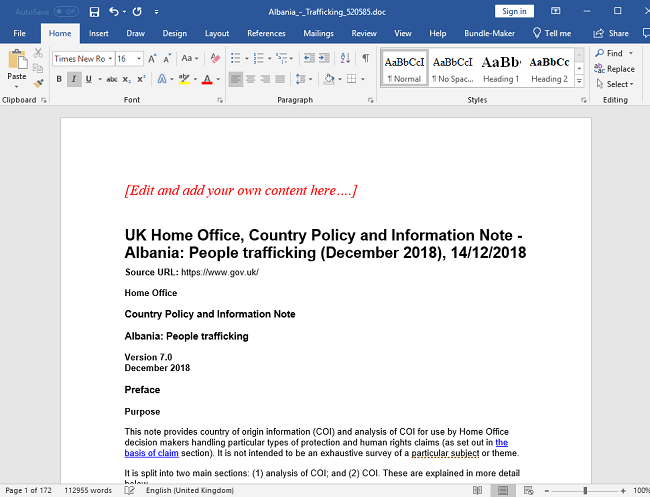Customize Quick Access Toolbar dropdown
The width and height of the screenshot is (650, 497).
(156, 12)
